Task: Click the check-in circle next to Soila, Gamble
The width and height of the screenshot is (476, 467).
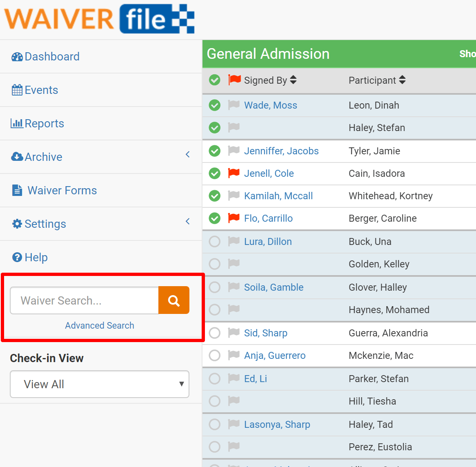Action: point(214,287)
